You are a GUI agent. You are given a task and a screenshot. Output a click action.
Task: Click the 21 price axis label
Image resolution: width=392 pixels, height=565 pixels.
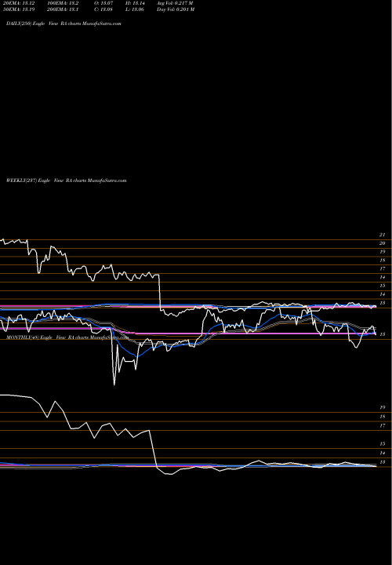click(x=383, y=235)
